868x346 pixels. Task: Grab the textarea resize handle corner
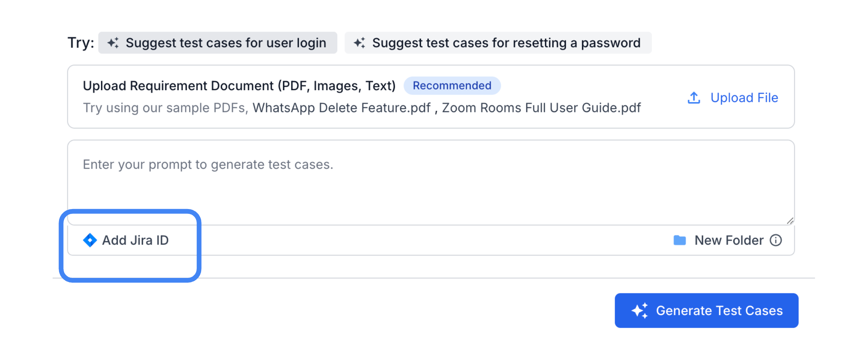pyautogui.click(x=790, y=221)
